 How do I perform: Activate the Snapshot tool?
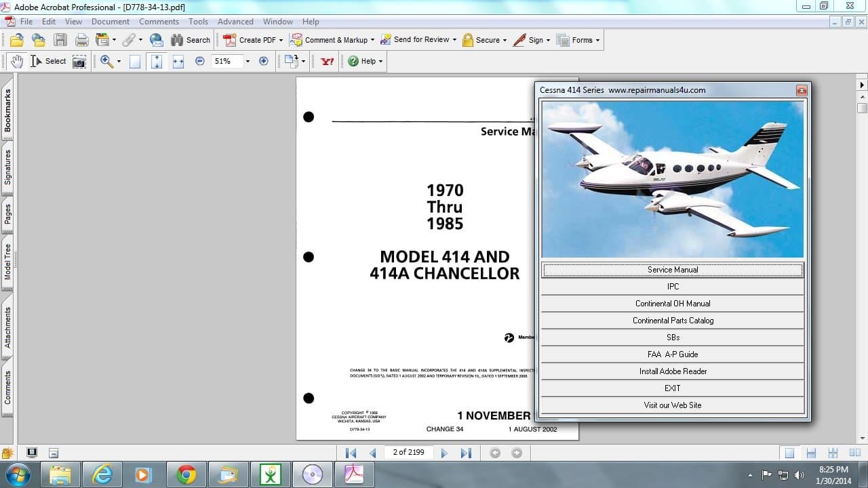79,61
